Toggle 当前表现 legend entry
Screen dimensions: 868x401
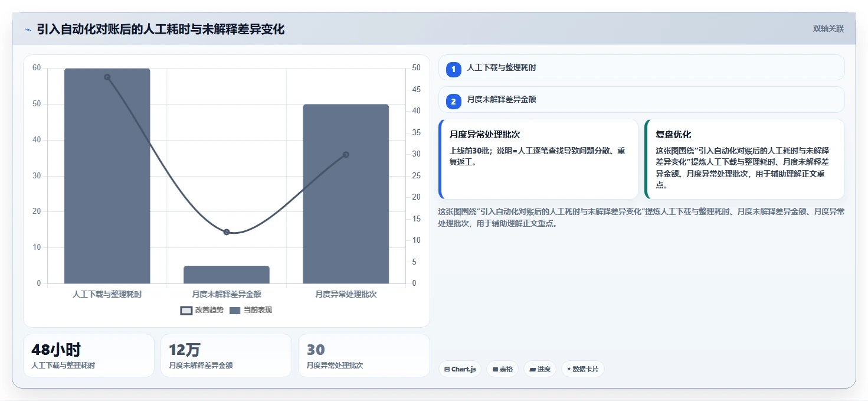coord(251,310)
